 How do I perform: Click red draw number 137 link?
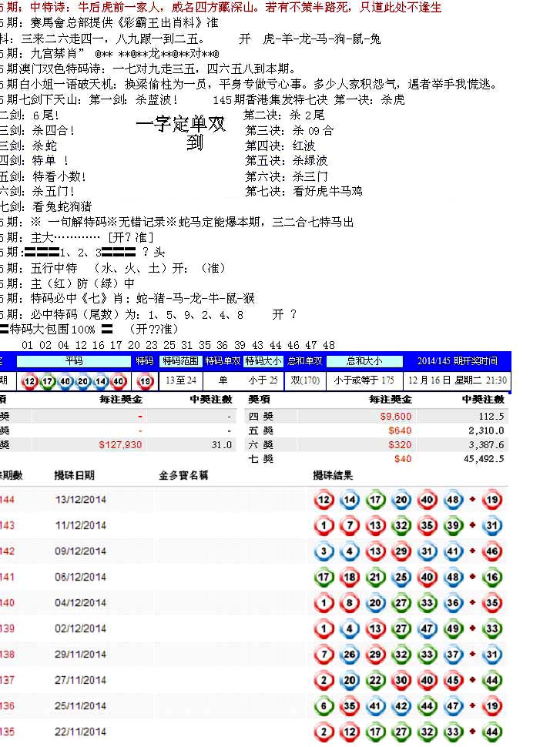6,680
